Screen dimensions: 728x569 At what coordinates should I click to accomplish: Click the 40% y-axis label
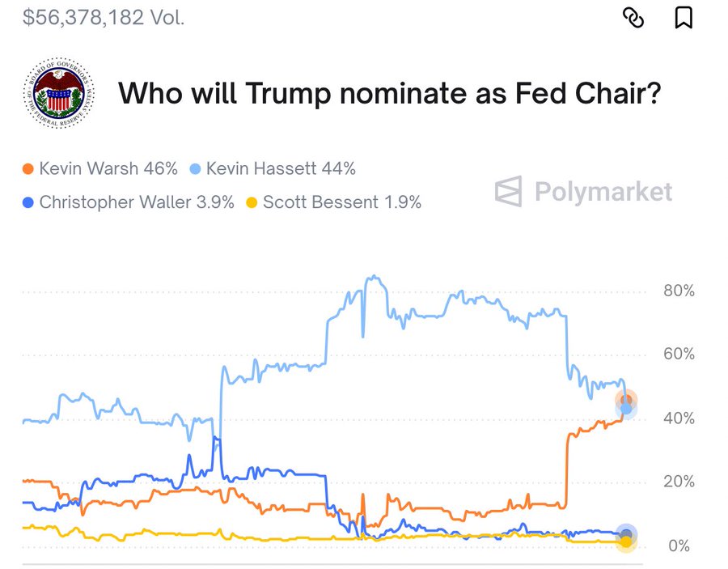(x=679, y=418)
